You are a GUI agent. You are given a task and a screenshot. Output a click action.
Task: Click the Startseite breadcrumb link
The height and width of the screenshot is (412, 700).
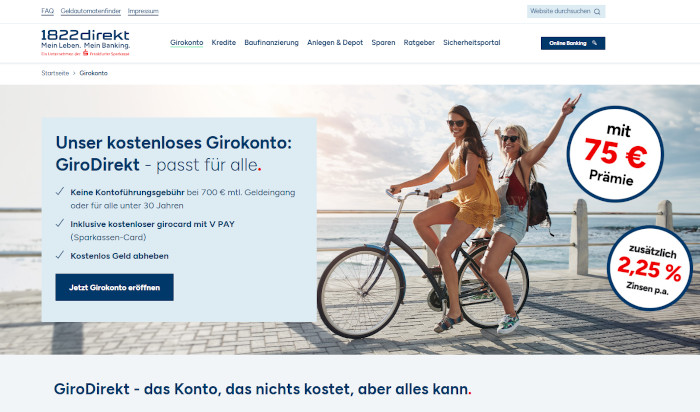[55, 73]
